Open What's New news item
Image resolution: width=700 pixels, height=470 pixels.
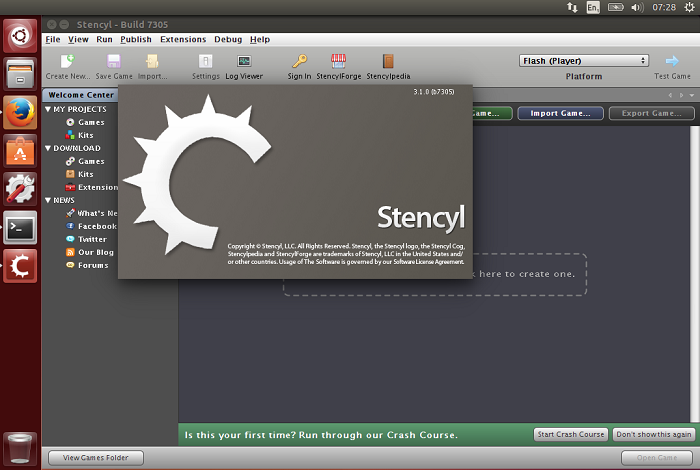pos(92,213)
